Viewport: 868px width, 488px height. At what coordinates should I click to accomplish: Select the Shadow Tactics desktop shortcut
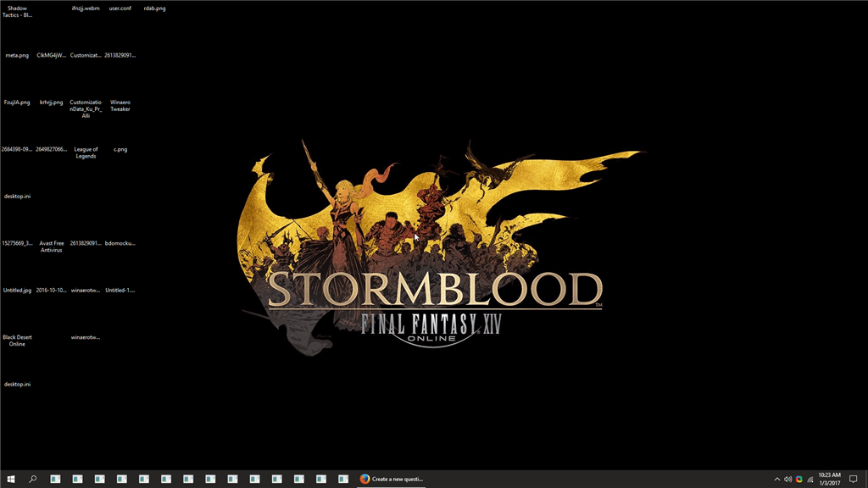(x=17, y=12)
